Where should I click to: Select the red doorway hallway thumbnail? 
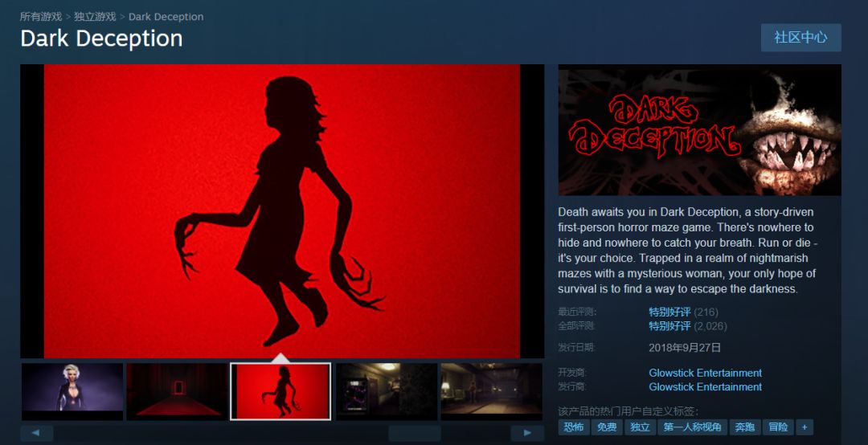(x=176, y=391)
